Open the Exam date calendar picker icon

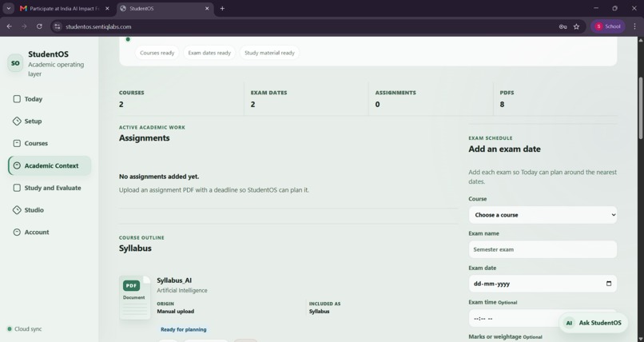(609, 284)
